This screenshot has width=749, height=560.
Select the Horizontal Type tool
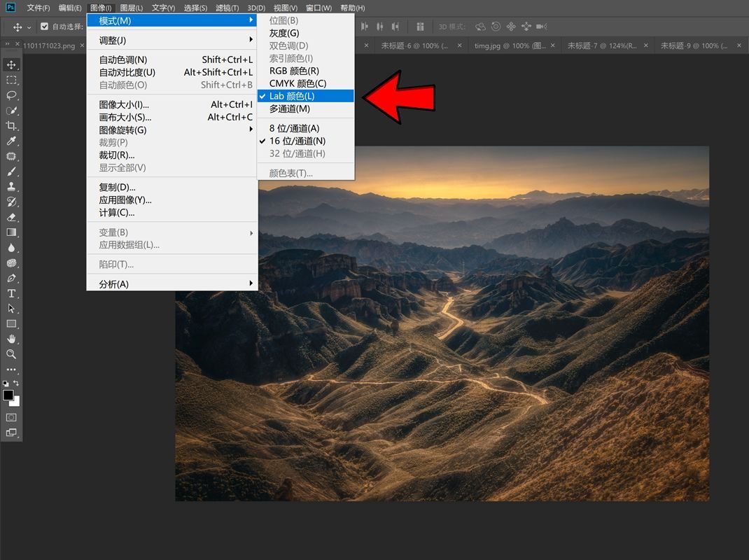pyautogui.click(x=10, y=294)
